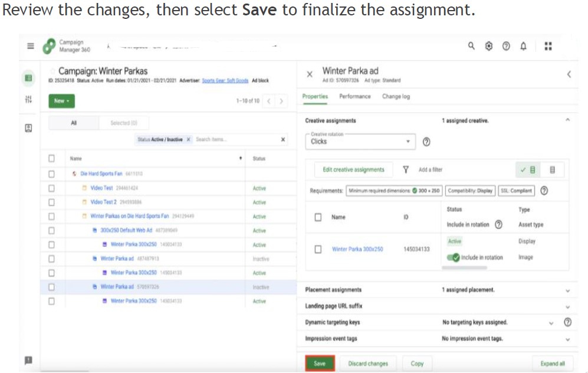The width and height of the screenshot is (588, 373).
Task: Click the Status column header
Action: pyautogui.click(x=259, y=158)
